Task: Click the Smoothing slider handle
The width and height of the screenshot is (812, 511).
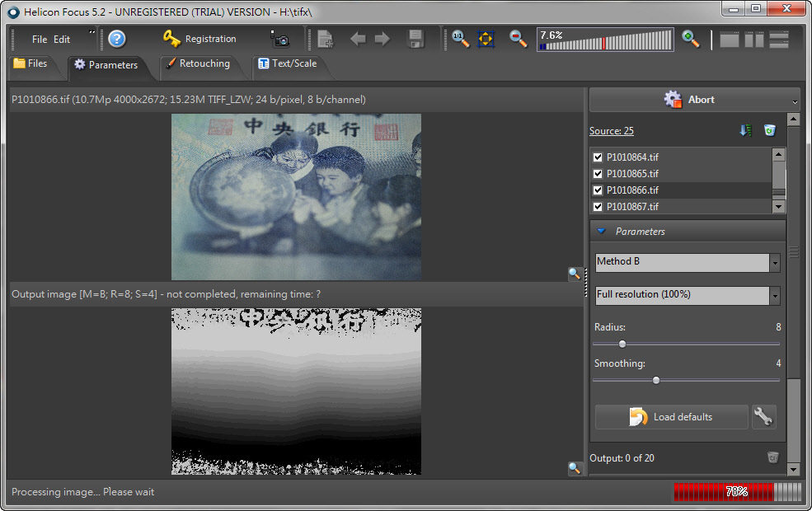Action: pyautogui.click(x=656, y=380)
